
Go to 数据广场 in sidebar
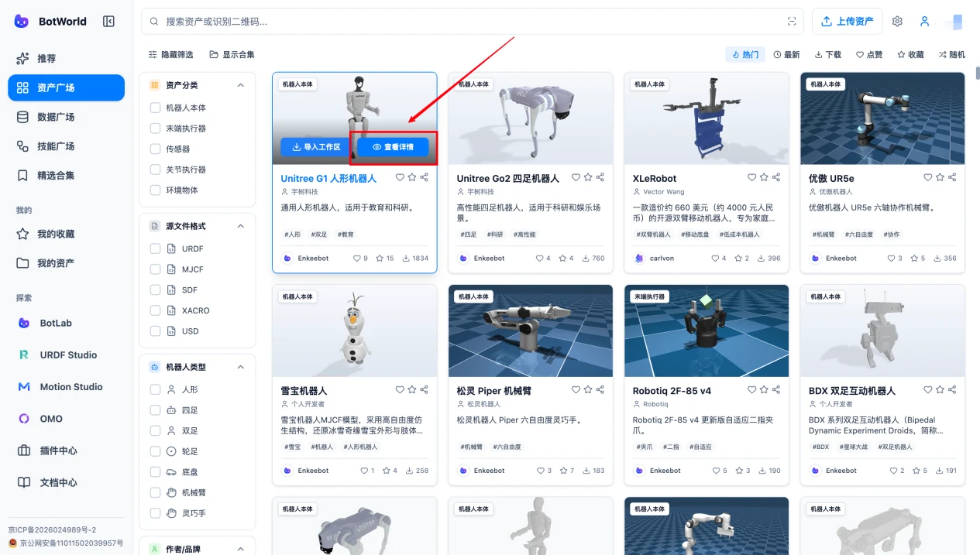point(66,117)
